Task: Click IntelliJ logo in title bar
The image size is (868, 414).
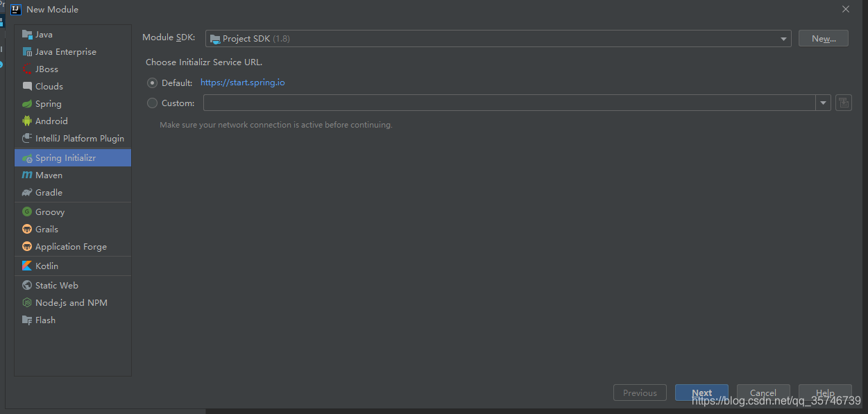Action: point(15,9)
